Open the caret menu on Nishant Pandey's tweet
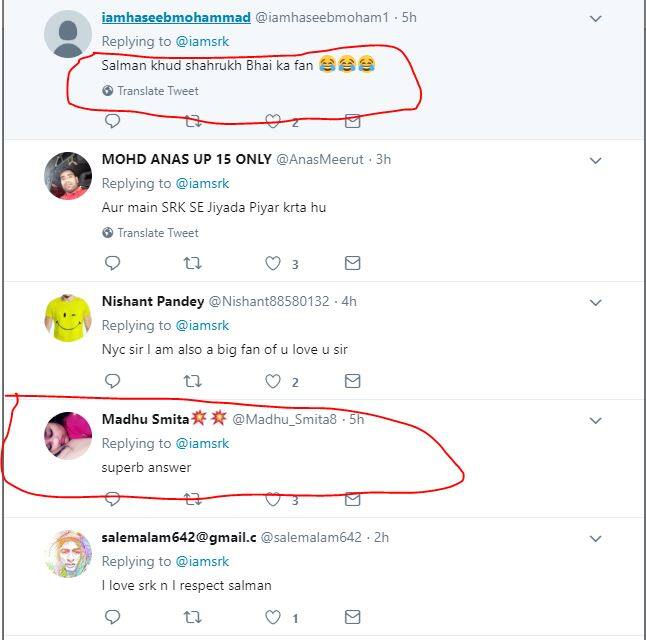 coord(595,302)
